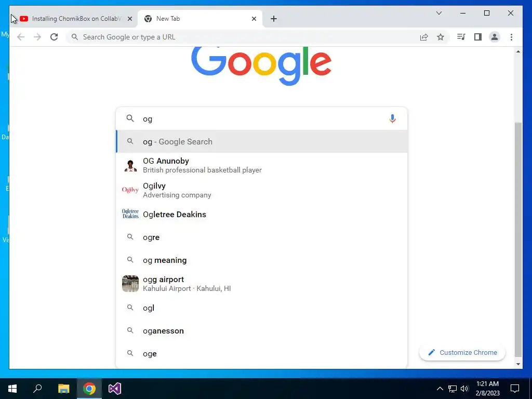Click the Chrome taskbar icon

click(89, 389)
